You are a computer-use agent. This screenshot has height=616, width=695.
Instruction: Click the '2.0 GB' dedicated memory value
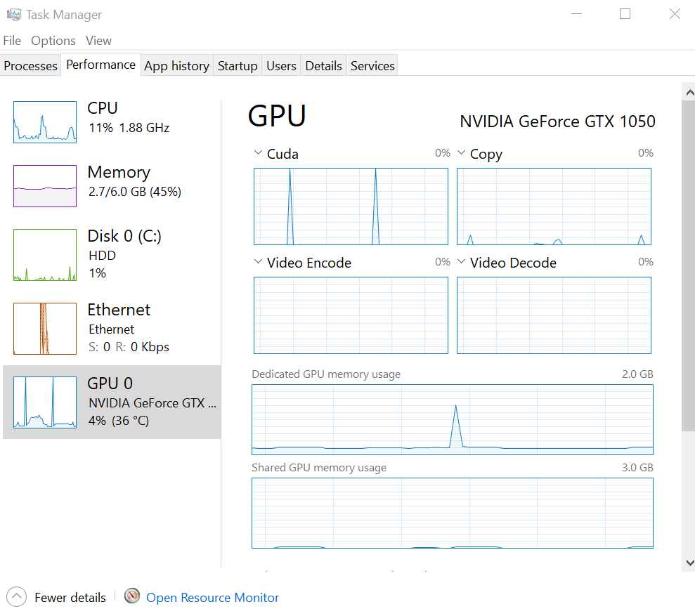click(637, 374)
